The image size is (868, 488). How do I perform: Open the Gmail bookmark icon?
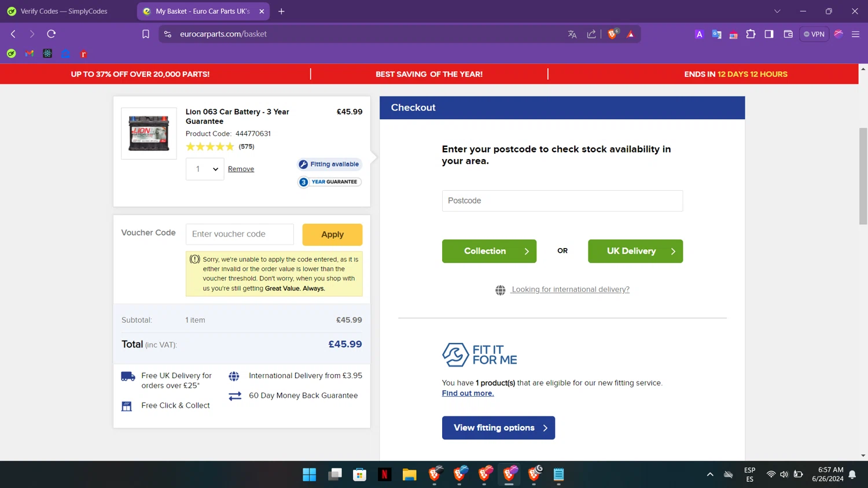point(30,54)
